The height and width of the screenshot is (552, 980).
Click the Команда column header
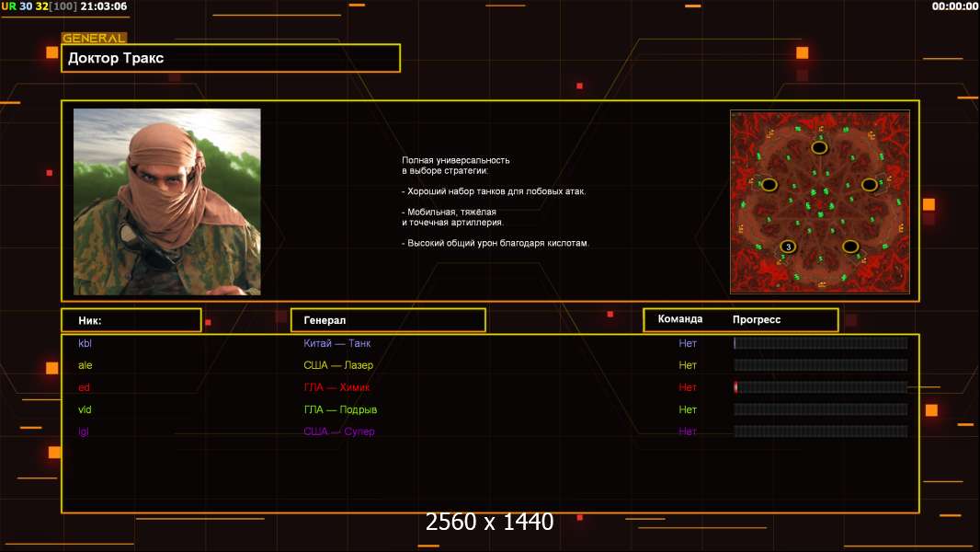pyautogui.click(x=680, y=319)
